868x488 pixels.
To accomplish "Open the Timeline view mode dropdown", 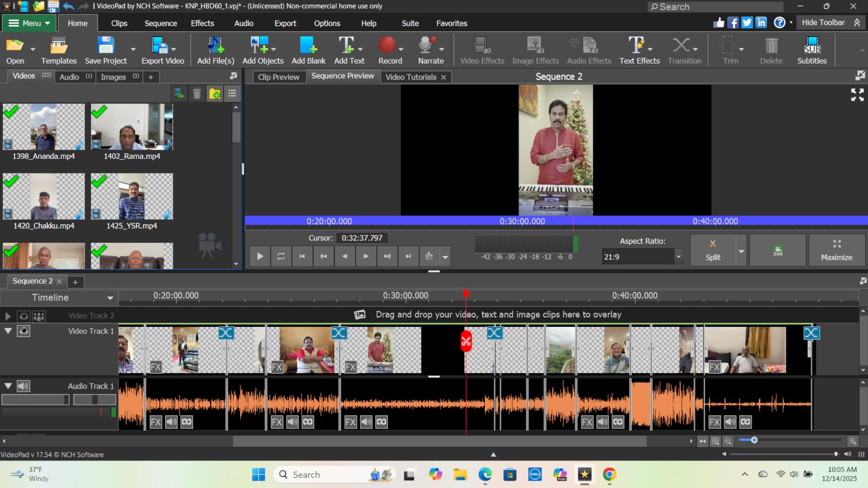I will pyautogui.click(x=59, y=298).
